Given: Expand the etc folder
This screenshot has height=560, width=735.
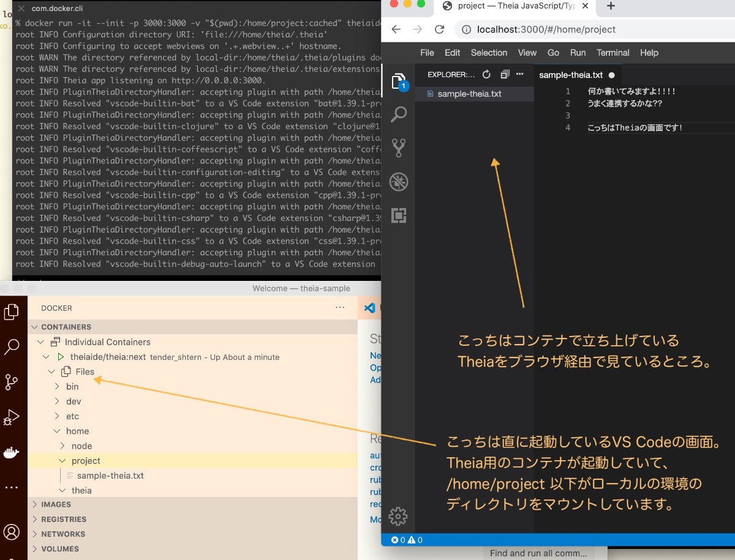Looking at the screenshot, I should 57,416.
